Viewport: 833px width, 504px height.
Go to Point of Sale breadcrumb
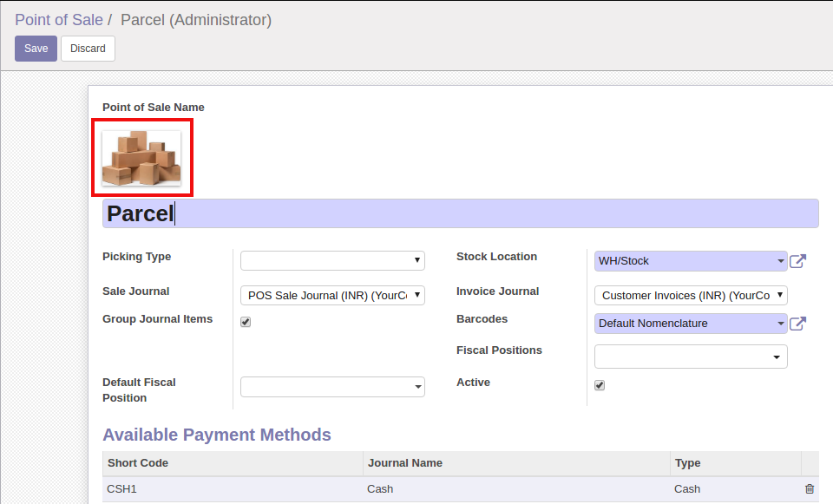59,20
